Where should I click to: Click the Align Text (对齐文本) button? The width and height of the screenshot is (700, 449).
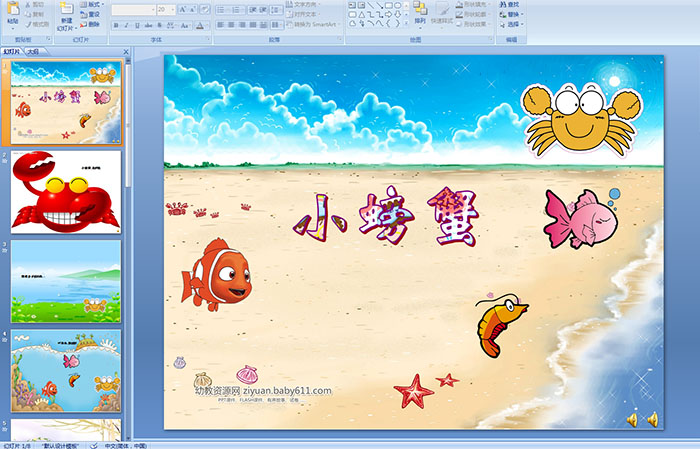[301, 14]
